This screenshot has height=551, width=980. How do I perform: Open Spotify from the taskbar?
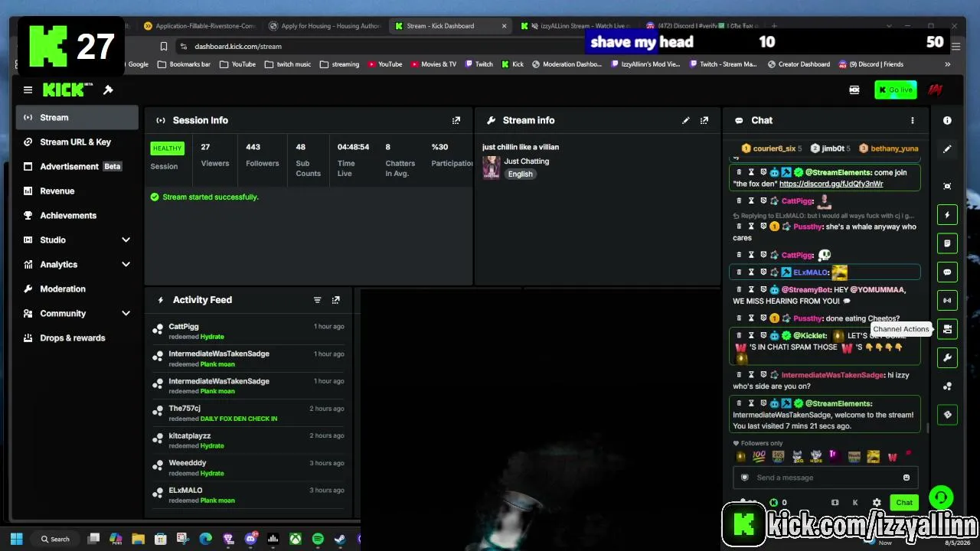click(318, 539)
